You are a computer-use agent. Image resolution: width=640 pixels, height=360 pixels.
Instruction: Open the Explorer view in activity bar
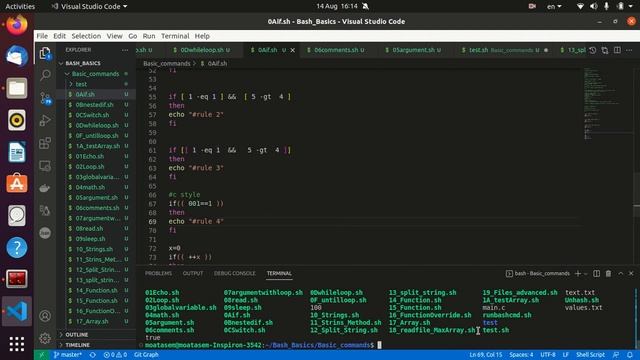(45, 53)
